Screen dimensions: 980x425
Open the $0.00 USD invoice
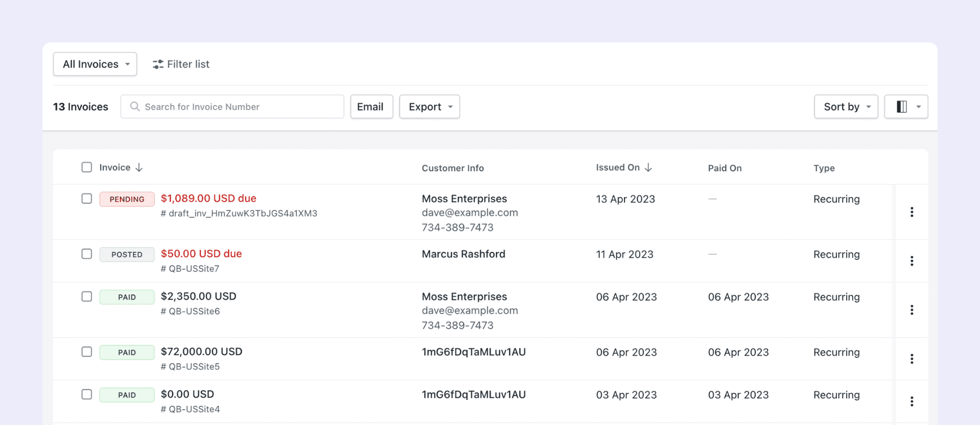[x=187, y=394]
